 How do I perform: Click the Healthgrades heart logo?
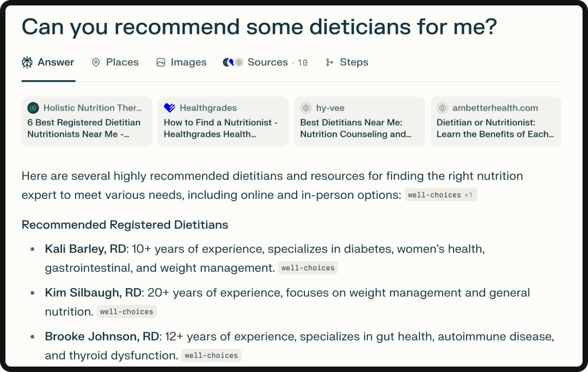click(x=169, y=107)
